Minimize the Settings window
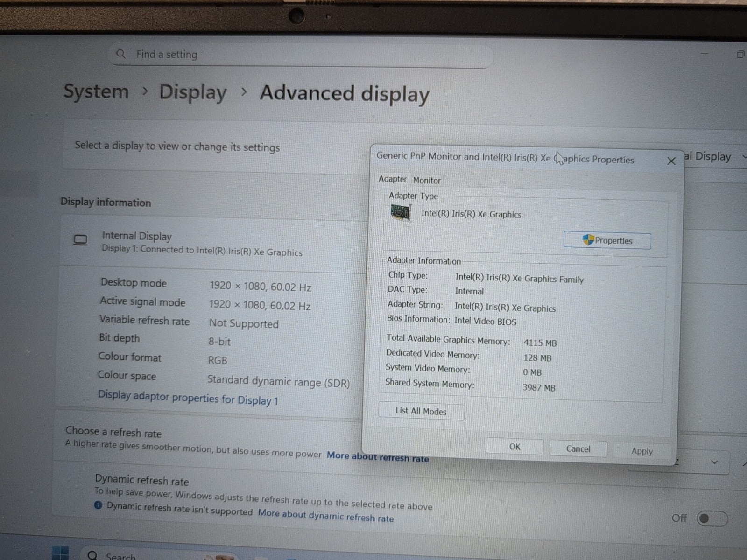Viewport: 747px width, 560px height. coord(705,54)
